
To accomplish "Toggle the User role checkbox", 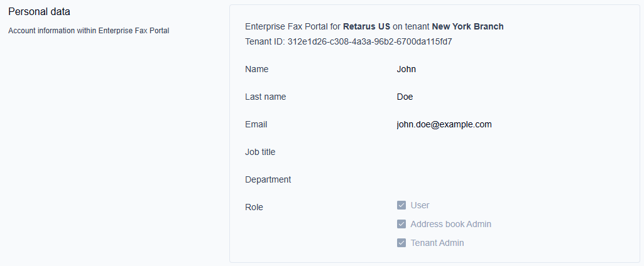I will 401,205.
